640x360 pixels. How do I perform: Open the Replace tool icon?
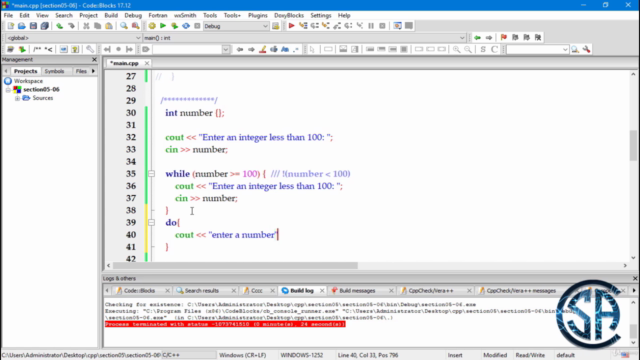tap(135, 26)
